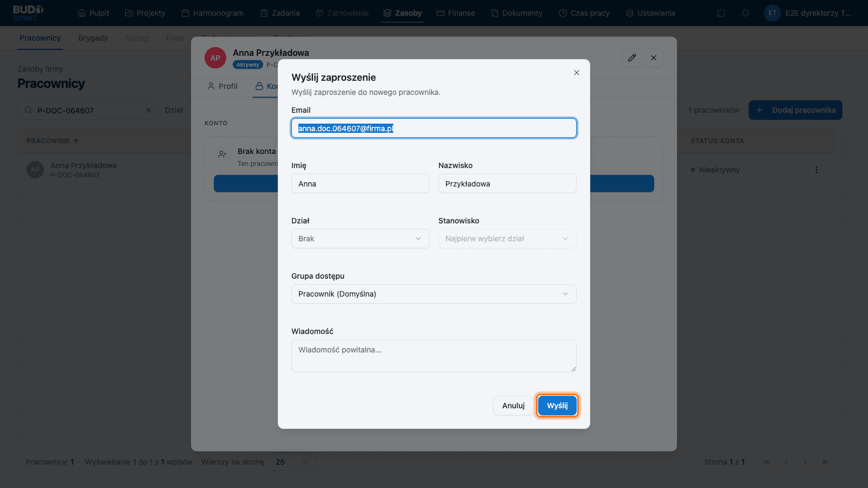
Task: Click the AP avatar in employee panel
Action: (x=215, y=57)
